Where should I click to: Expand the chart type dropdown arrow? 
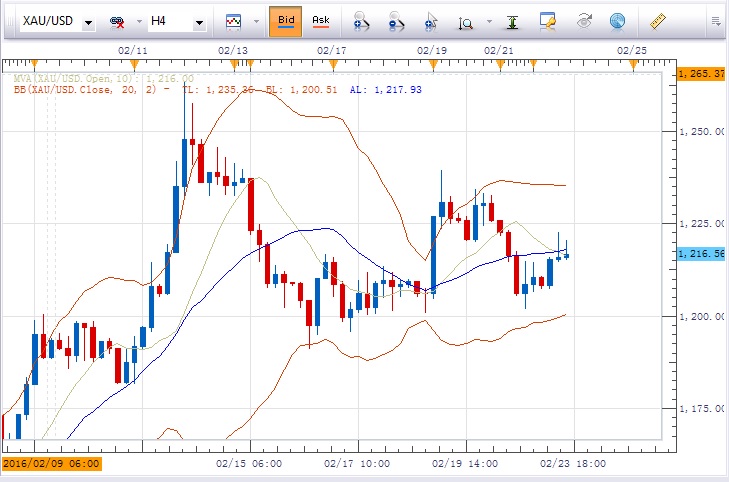tap(256, 21)
